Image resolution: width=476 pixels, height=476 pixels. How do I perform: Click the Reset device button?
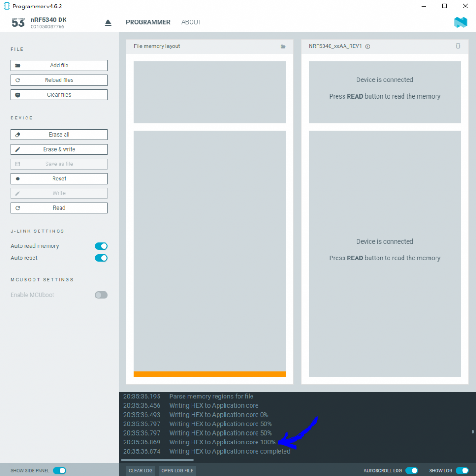point(59,178)
